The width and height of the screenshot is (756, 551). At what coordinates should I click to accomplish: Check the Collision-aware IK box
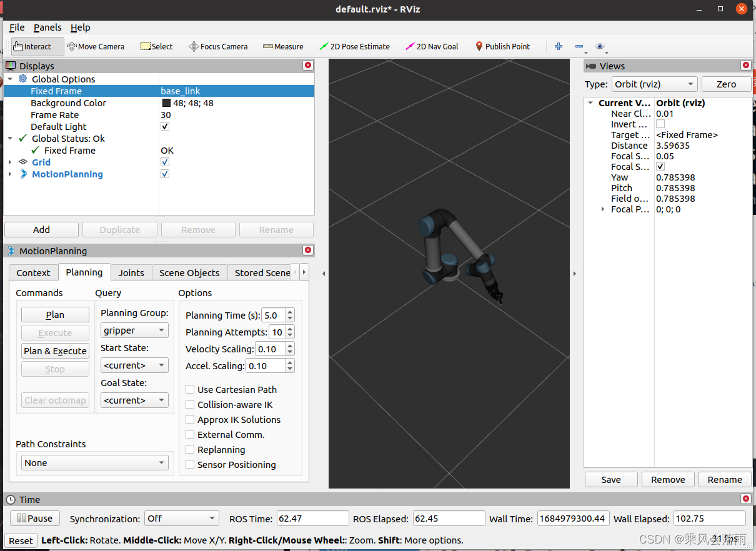pyautogui.click(x=190, y=404)
